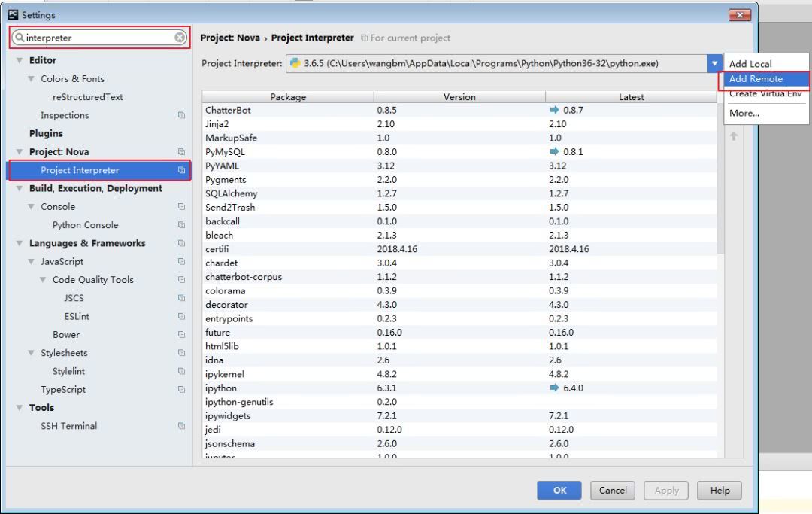The height and width of the screenshot is (514, 812).
Task: Click update arrow icon for ipython
Action: pyautogui.click(x=554, y=388)
